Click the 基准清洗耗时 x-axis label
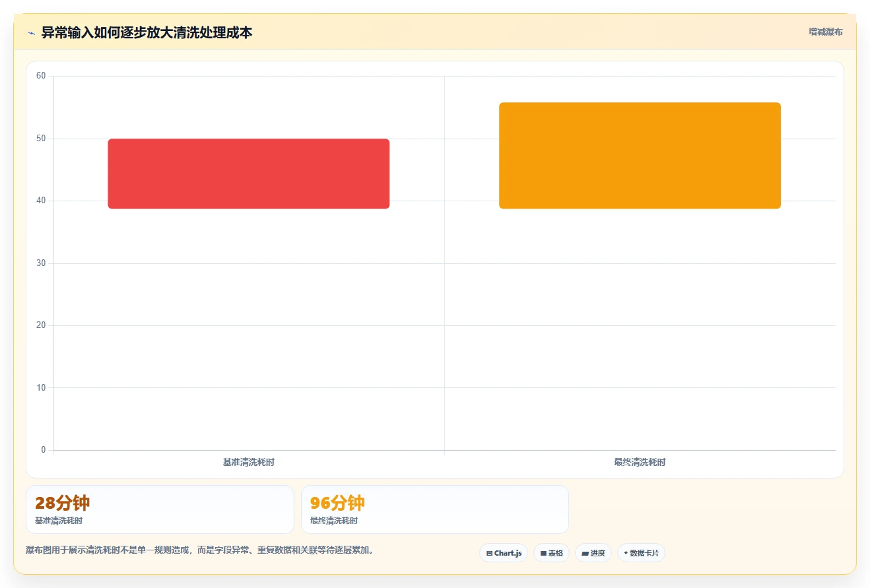 point(249,463)
